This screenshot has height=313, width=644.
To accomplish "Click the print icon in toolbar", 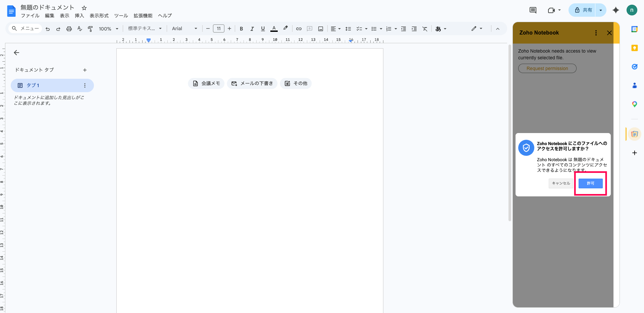I will [69, 29].
